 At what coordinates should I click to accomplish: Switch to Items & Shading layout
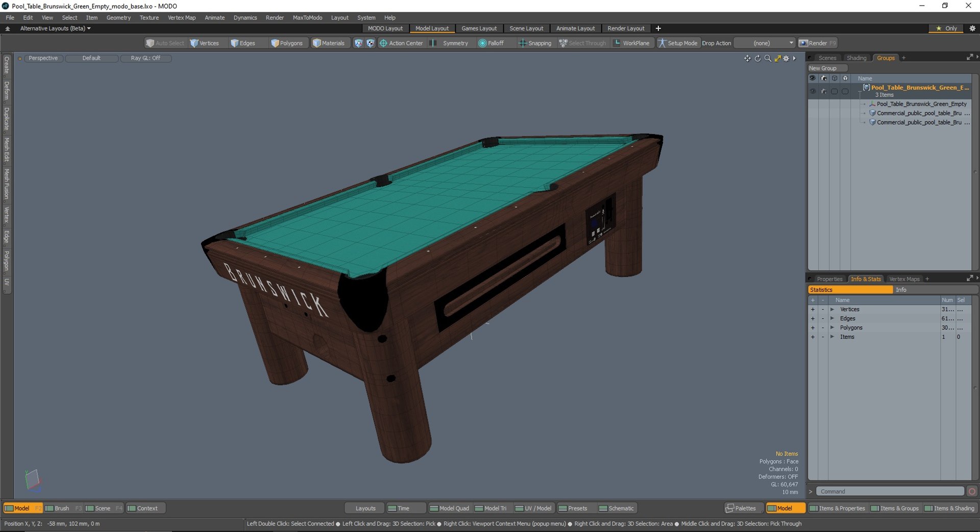[950, 509]
